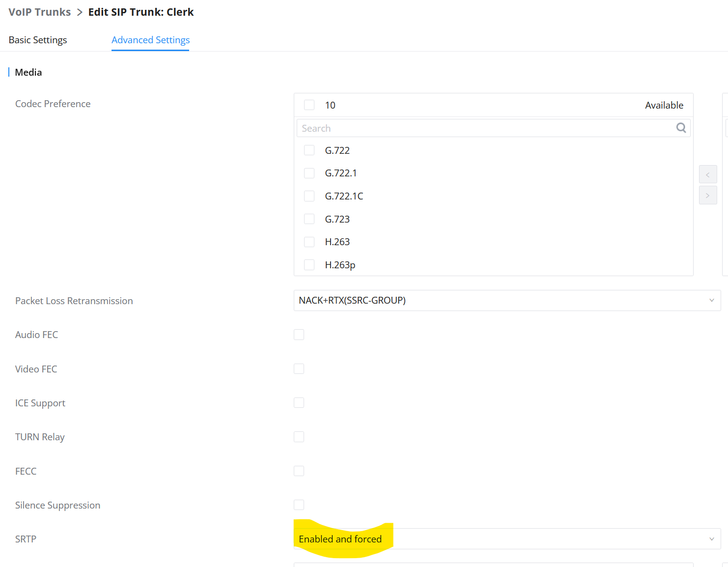Image resolution: width=728 pixels, height=567 pixels.
Task: Click the H.263p codec label
Action: coord(340,265)
